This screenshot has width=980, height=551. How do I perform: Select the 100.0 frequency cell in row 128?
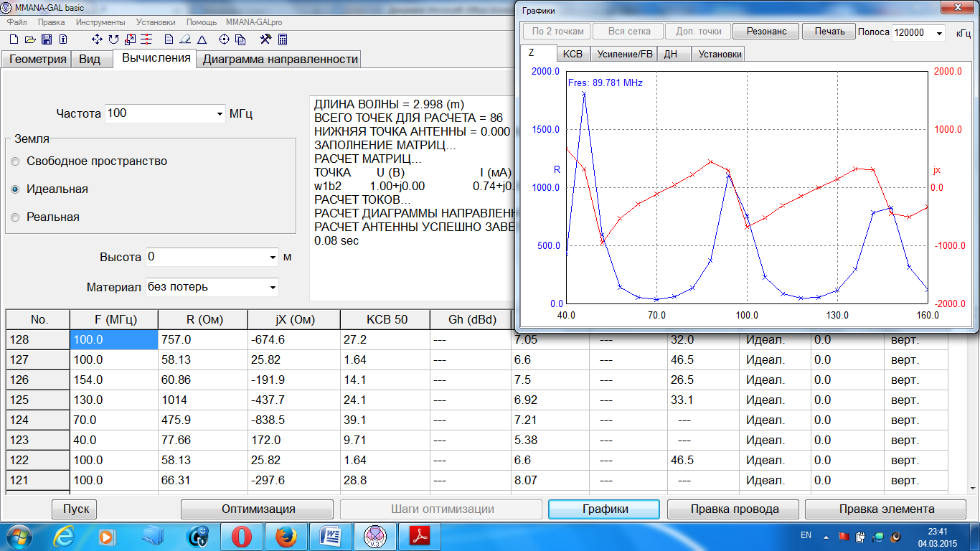[x=113, y=340]
